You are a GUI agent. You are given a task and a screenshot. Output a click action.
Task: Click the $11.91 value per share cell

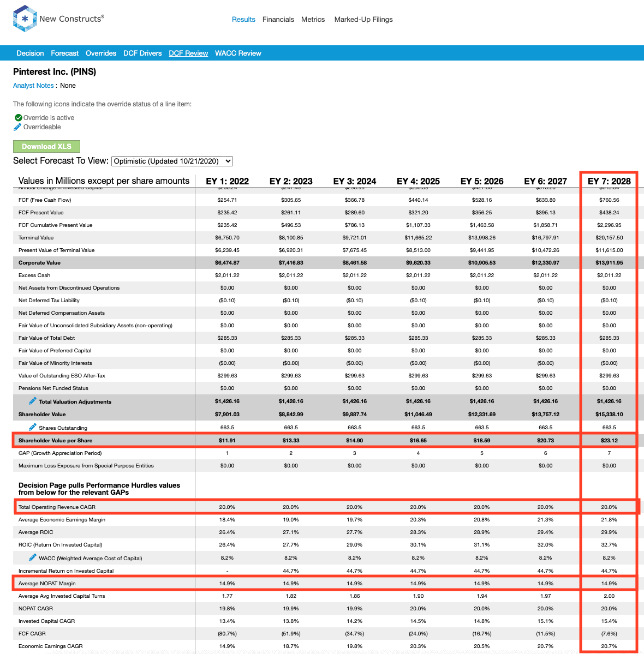227,440
